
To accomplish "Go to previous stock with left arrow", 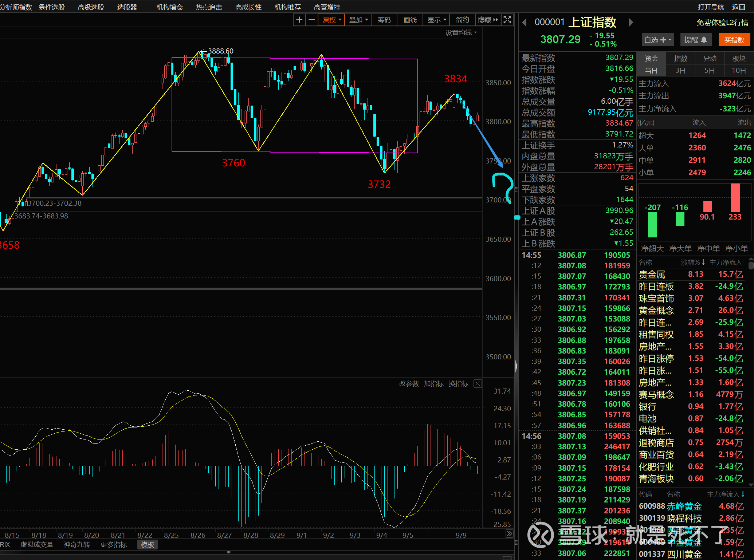I will point(525,23).
